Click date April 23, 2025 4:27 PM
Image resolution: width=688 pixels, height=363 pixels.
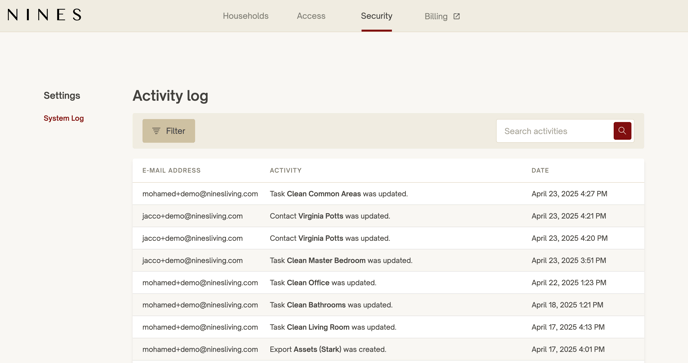tap(569, 194)
